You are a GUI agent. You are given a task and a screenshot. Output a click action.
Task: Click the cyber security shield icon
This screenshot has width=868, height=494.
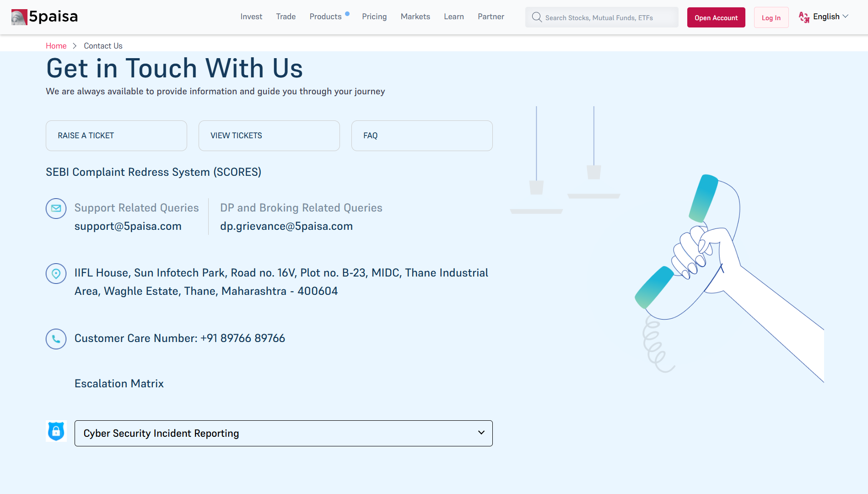[x=56, y=431]
